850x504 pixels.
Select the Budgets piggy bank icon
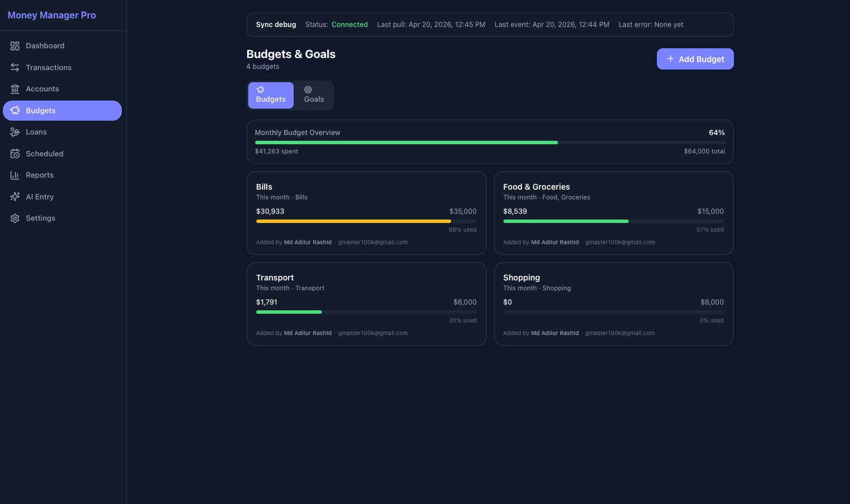[x=15, y=110]
